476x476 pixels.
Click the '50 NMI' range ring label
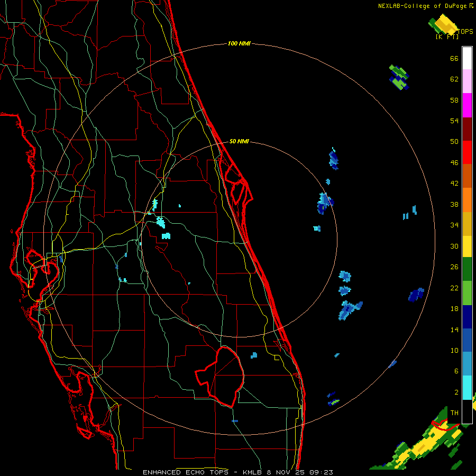point(239,141)
